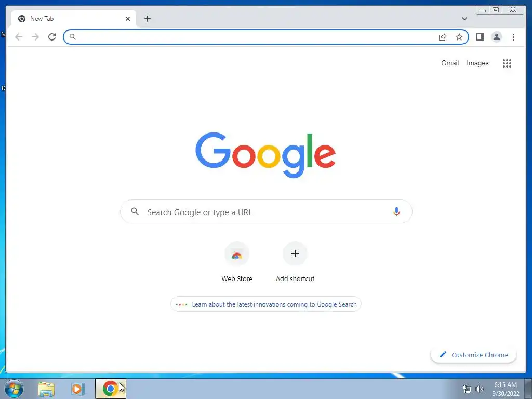Start voice search with the microphone

tap(396, 212)
